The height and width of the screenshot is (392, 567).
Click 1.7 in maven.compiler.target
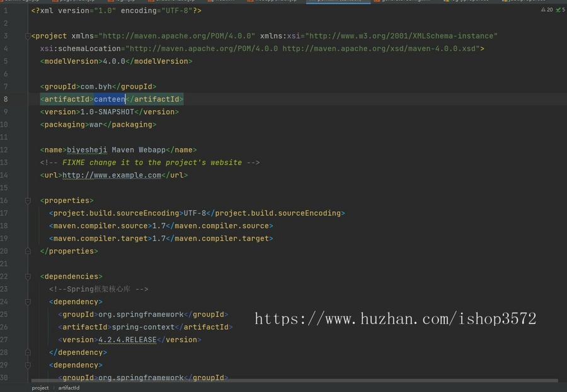pyautogui.click(x=159, y=238)
